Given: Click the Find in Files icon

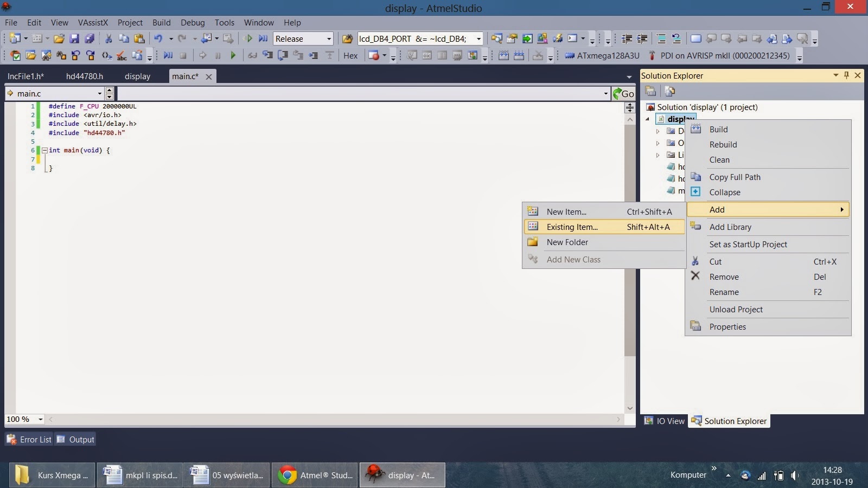Looking at the screenshot, I should (347, 38).
